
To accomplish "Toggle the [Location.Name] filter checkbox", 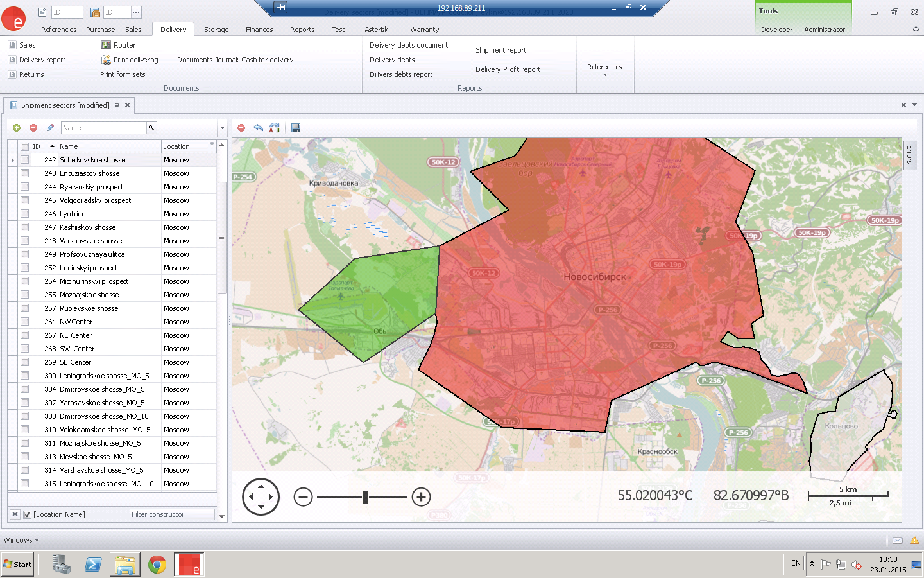I will (x=27, y=514).
